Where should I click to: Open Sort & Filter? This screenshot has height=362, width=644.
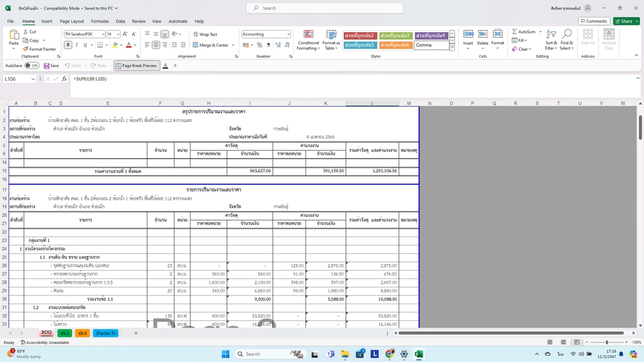551,40
